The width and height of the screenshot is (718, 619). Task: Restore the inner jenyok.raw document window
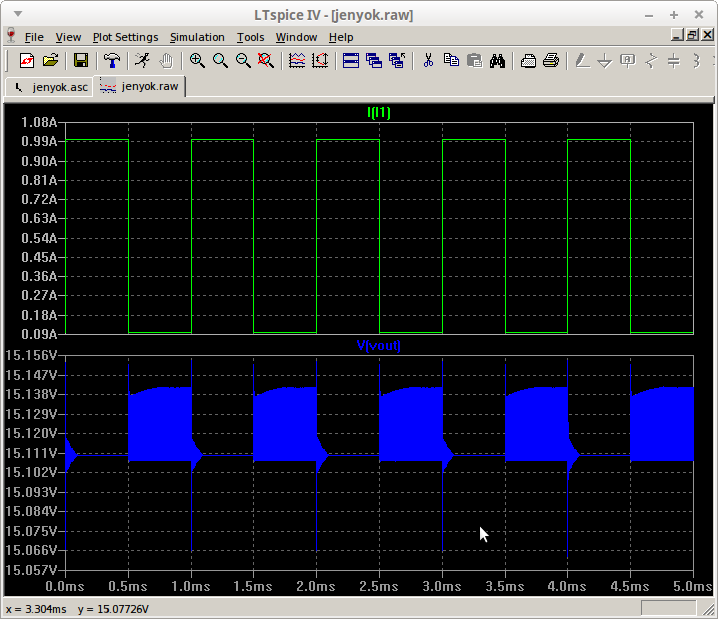[692, 35]
